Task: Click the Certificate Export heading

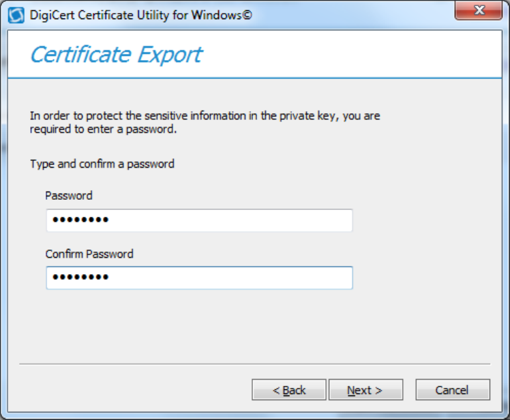Action: click(116, 55)
